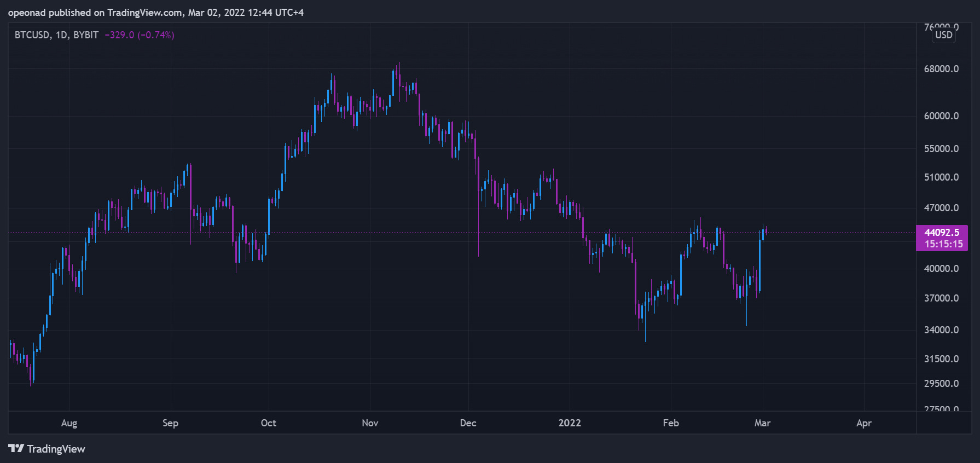Click the 34000.0 price axis label
This screenshot has height=463, width=980.
point(941,330)
